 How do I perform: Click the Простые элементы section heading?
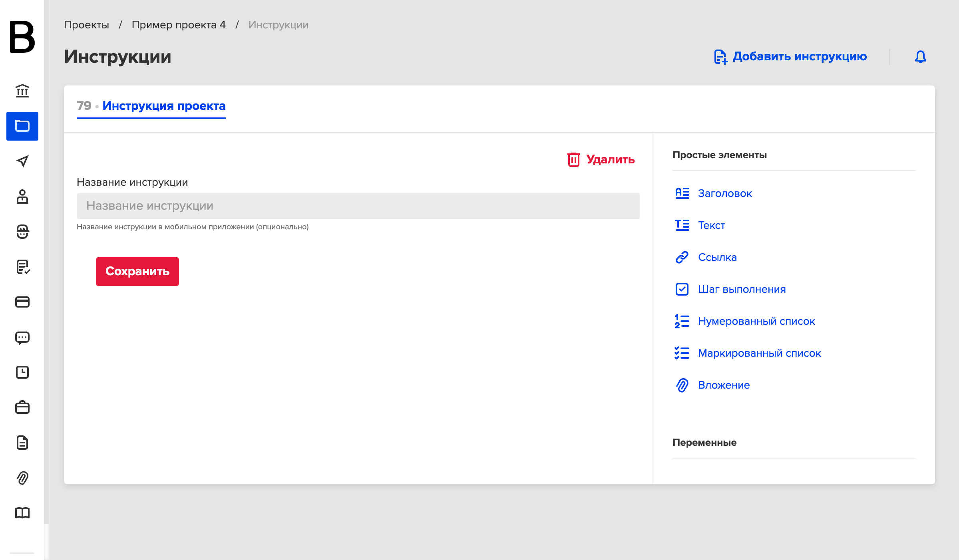(720, 155)
